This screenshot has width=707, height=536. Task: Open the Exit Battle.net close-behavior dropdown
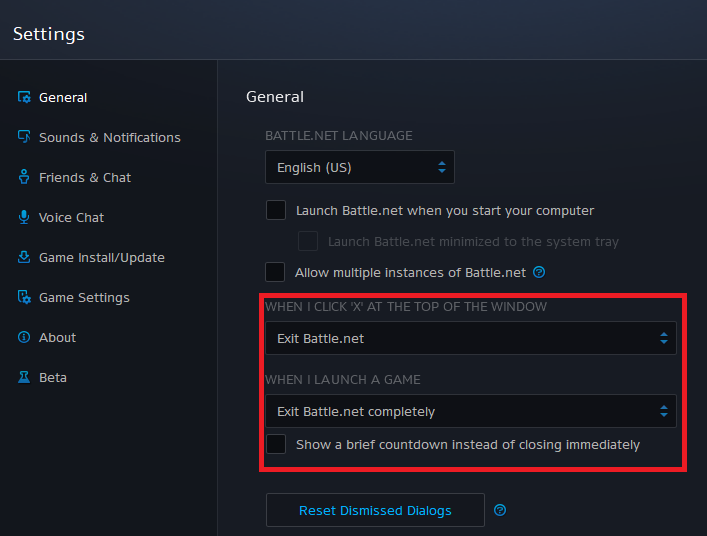tap(471, 338)
